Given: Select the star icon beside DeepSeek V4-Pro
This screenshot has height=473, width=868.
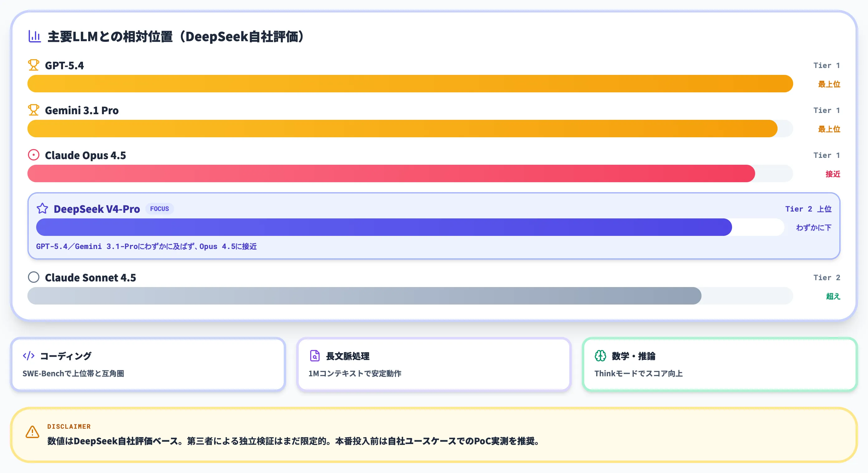Looking at the screenshot, I should click(42, 209).
